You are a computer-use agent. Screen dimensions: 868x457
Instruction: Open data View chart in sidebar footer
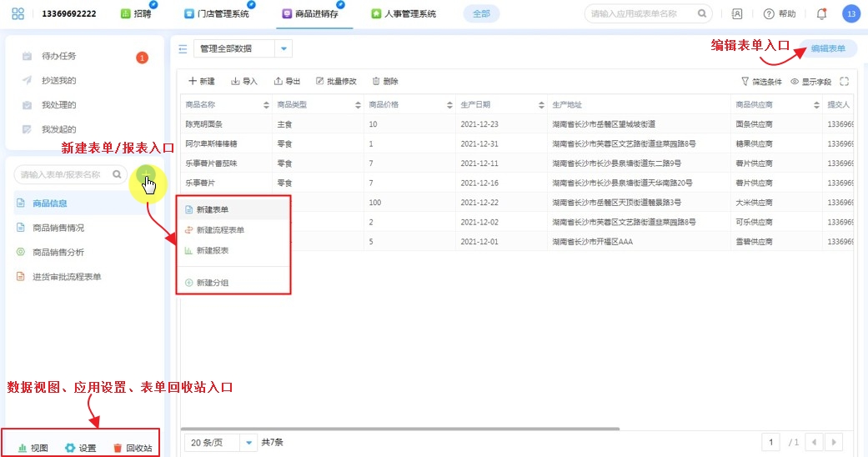33,448
